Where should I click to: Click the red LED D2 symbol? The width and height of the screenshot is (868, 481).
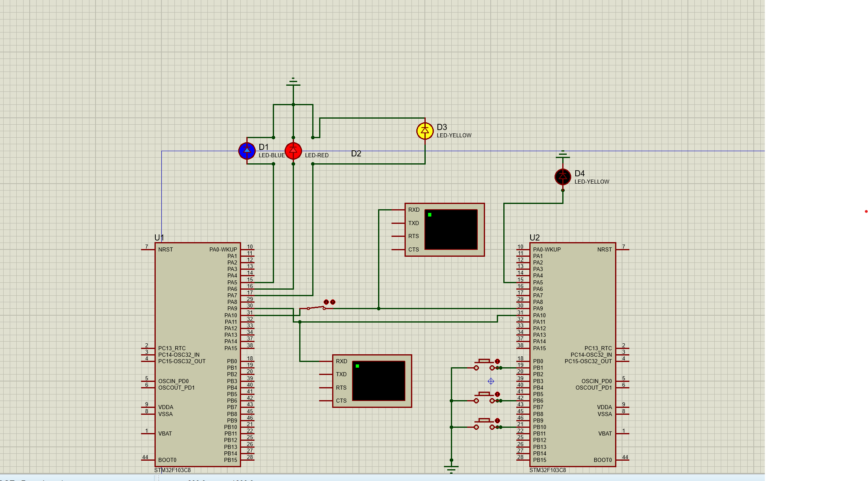pos(293,151)
